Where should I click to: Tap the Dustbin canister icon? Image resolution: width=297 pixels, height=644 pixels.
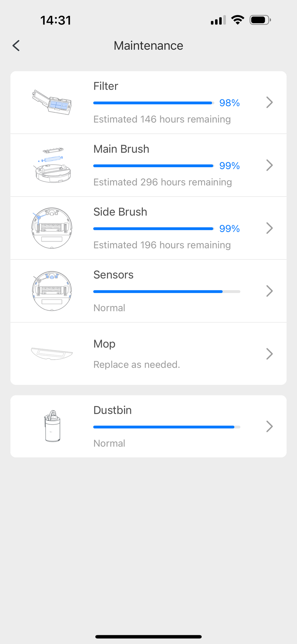click(x=52, y=426)
